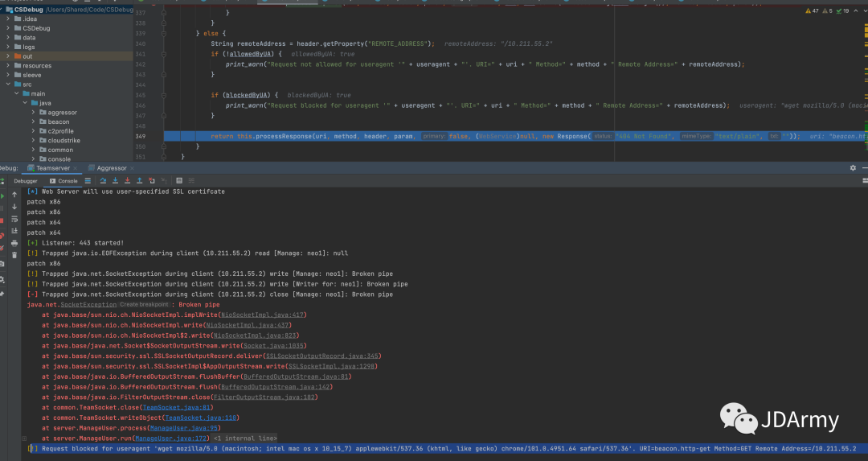This screenshot has width=868, height=461.
Task: Click the console Down the Stack Trace arrow
Action: 14,207
